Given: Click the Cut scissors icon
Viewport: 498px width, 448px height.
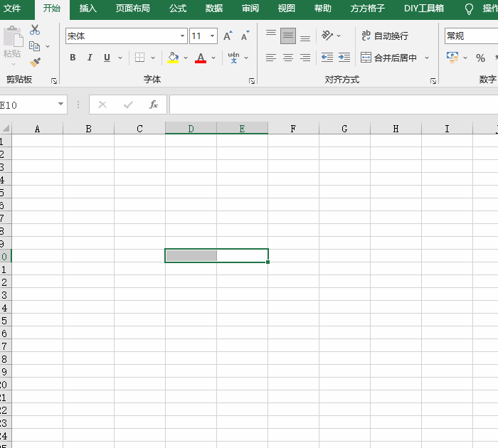Looking at the screenshot, I should (x=35, y=30).
